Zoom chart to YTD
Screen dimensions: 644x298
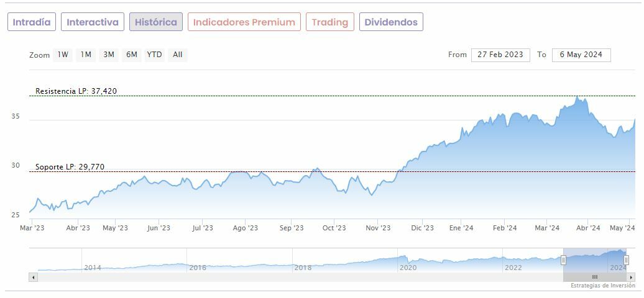[154, 55]
